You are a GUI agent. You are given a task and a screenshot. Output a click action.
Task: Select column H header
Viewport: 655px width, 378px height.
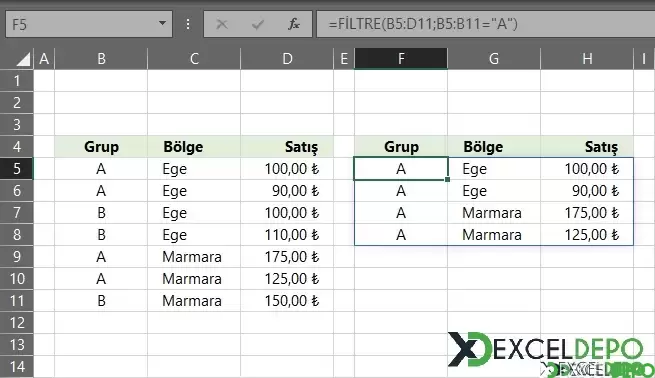pyautogui.click(x=587, y=59)
